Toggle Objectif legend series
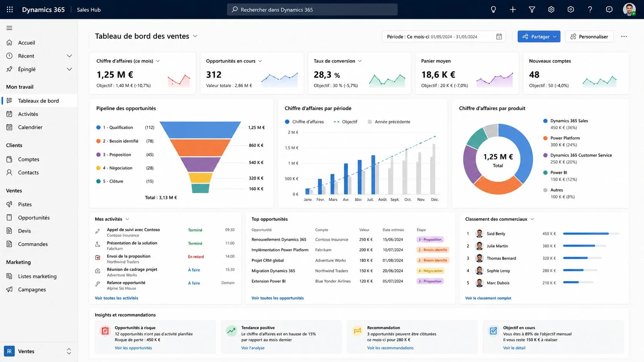 pyautogui.click(x=345, y=122)
